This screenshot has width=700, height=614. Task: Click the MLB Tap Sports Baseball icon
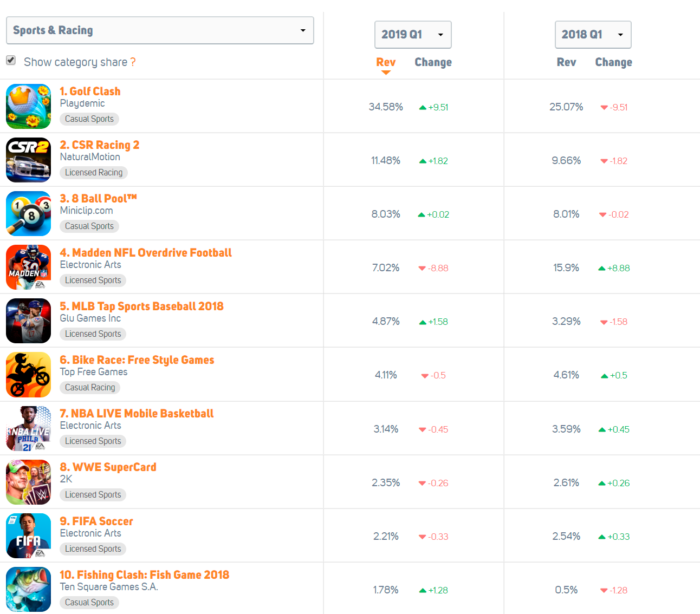28,321
